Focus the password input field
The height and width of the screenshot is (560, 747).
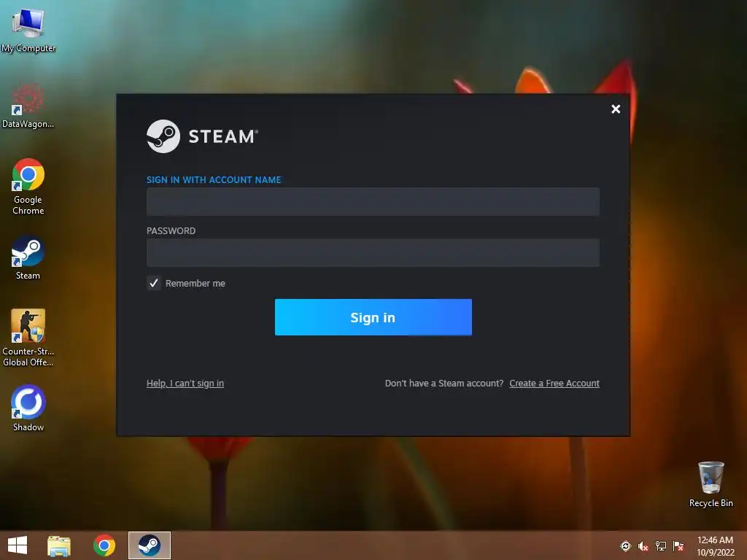[373, 253]
